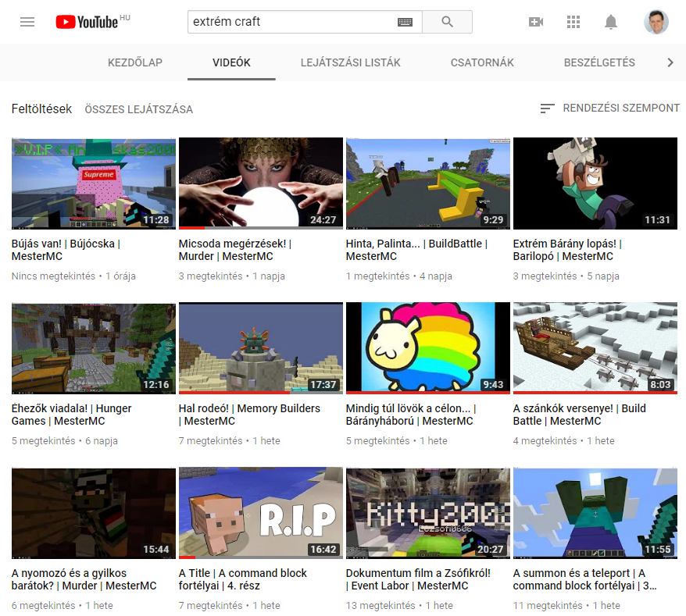Image resolution: width=686 pixels, height=616 pixels.
Task: Open the Lejátszási listák tab
Action: [350, 62]
